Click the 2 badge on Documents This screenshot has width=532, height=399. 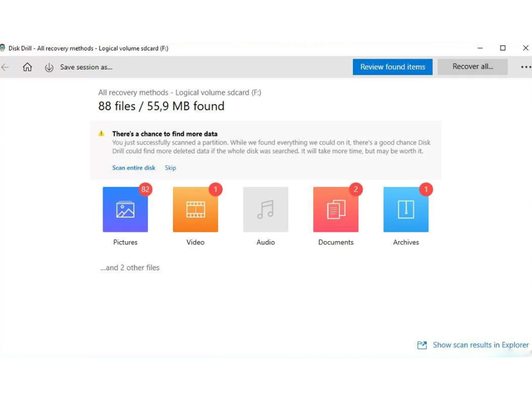[356, 189]
